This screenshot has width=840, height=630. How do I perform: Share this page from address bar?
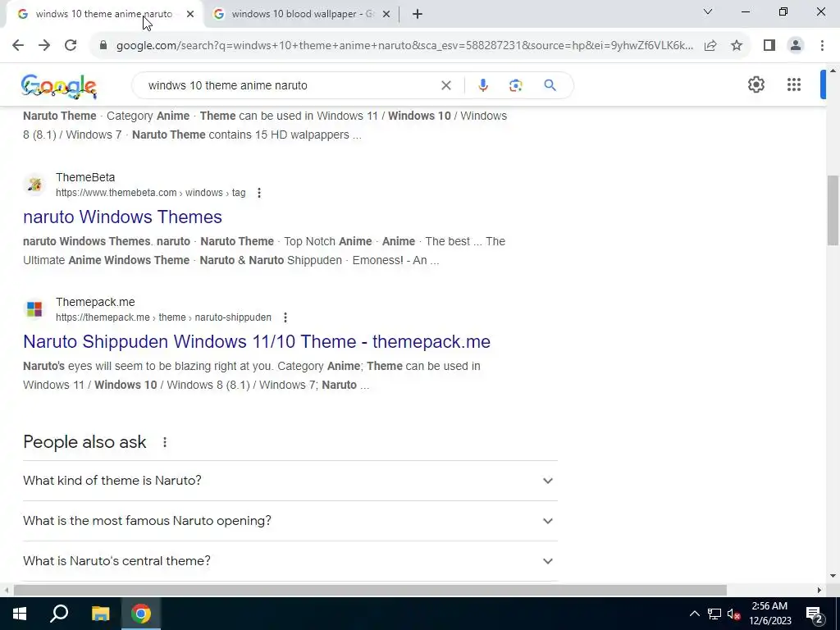[710, 46]
